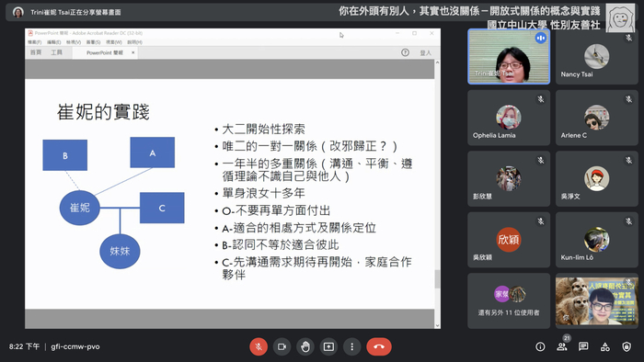This screenshot has width=644, height=362.
Task: Click blue box labeled C
Action: pos(162,208)
